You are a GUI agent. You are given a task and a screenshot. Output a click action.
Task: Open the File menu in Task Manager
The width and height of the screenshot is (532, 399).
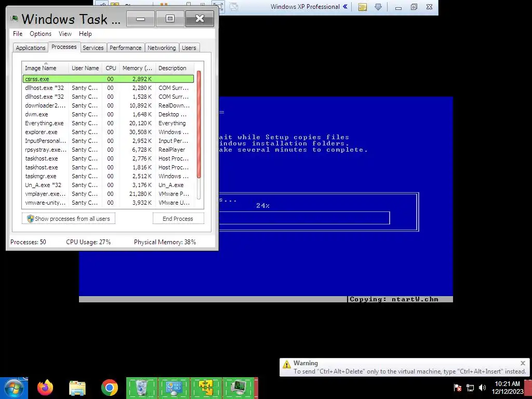coord(18,34)
